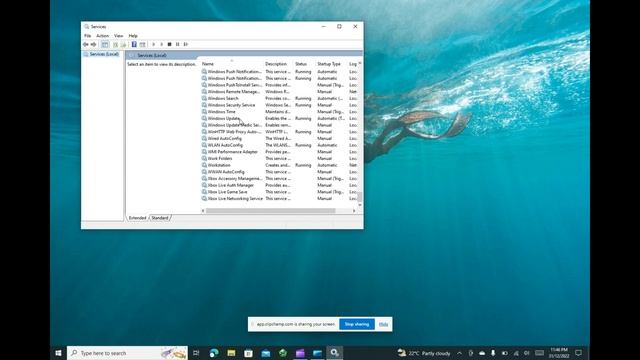The image size is (640, 360).
Task: Select Services (Local) in the console tree
Action: coord(104,54)
